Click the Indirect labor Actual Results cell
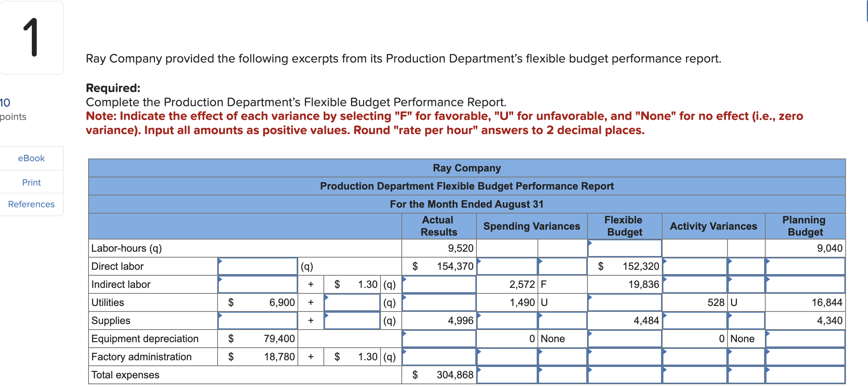 438,284
